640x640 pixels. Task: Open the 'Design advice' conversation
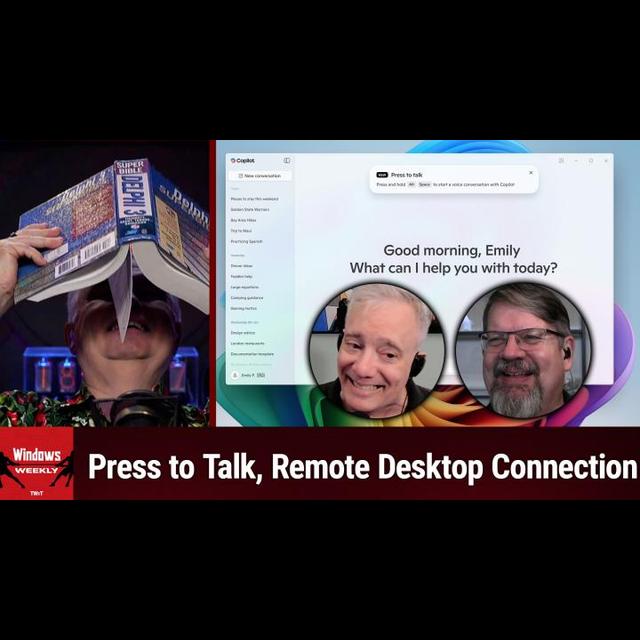pyautogui.click(x=242, y=333)
